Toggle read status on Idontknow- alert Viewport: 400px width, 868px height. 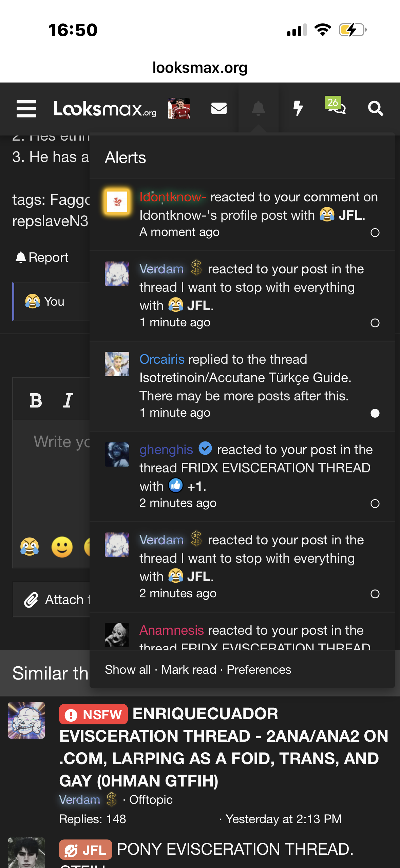coord(375,233)
